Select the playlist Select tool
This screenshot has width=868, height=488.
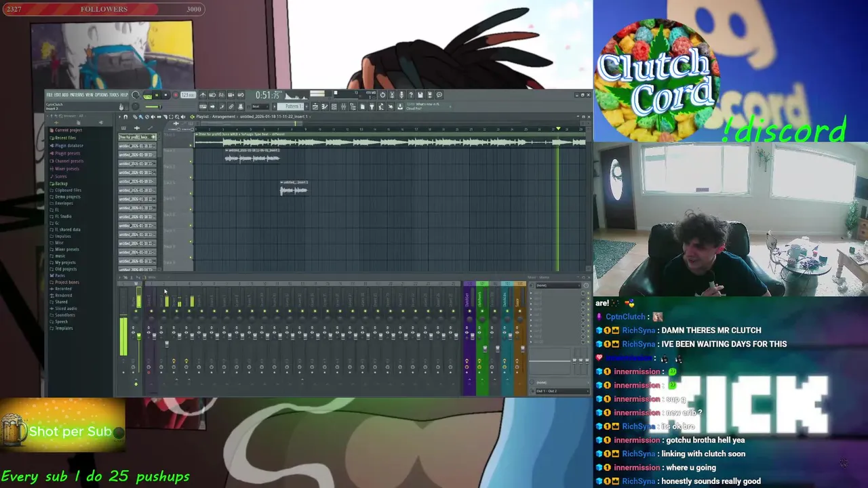point(171,117)
